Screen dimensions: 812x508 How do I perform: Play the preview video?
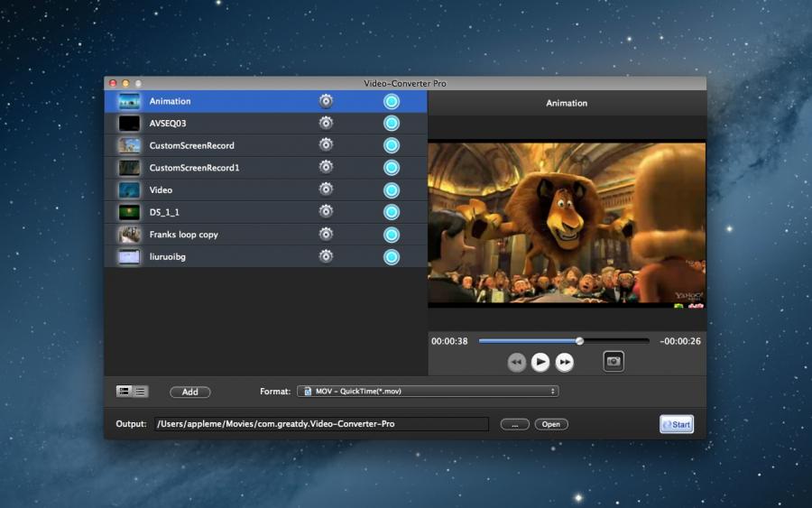tap(540, 362)
